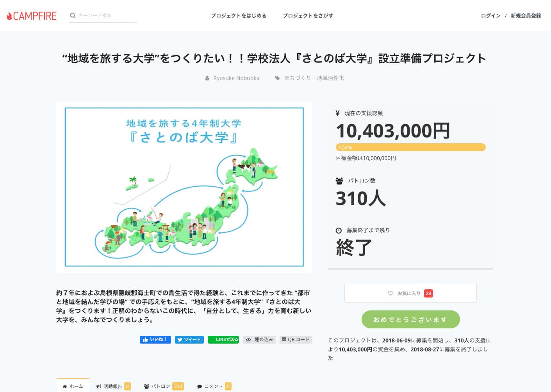Send with the green LINEで送る button
Screen dimensions: 551x392
pos(223,340)
